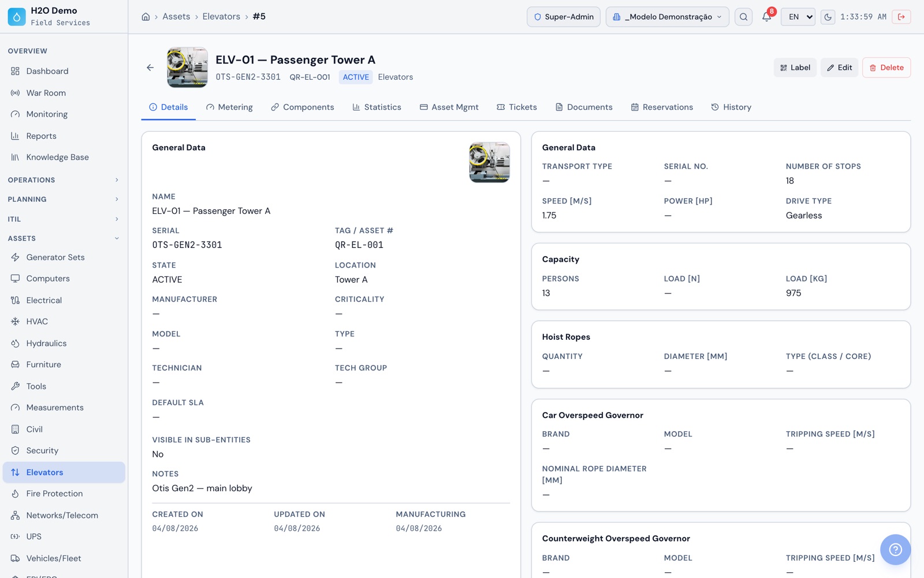Open UPS assets
Screen dimensions: 924x578
pyautogui.click(x=64, y=536)
